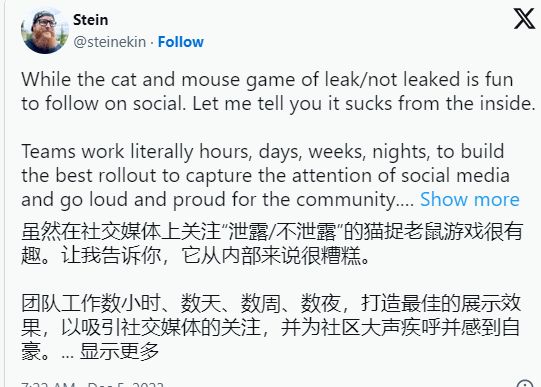Visit the @steinekin handle
Image resolution: width=541 pixels, height=387 pixels.
(110, 42)
